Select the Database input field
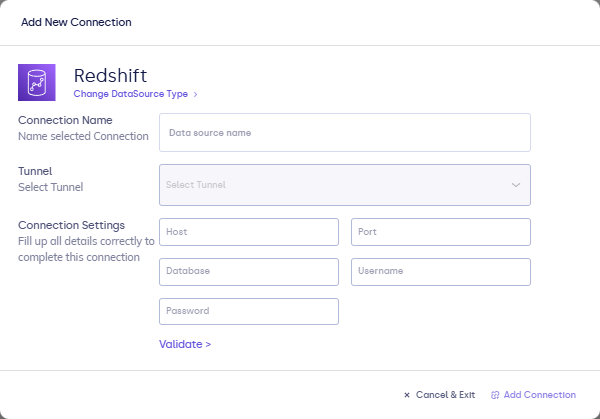This screenshot has width=600, height=419. pos(249,272)
